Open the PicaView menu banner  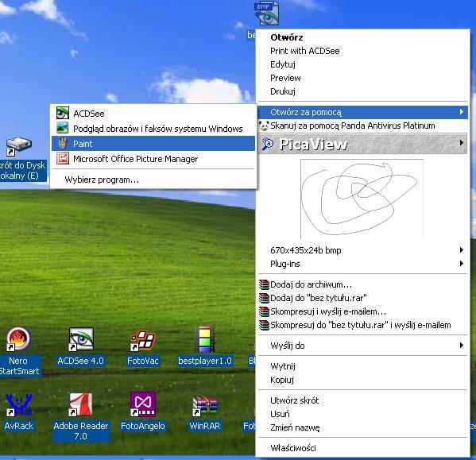362,144
